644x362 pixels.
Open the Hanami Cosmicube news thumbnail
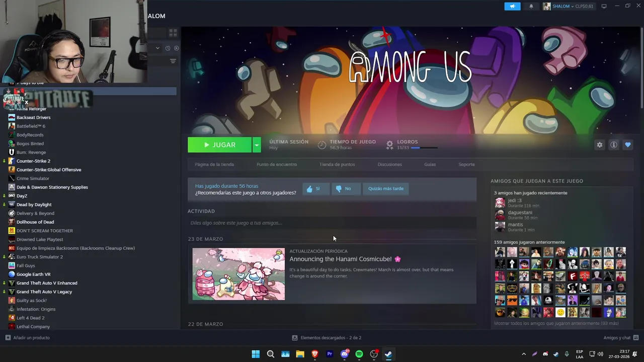click(238, 274)
